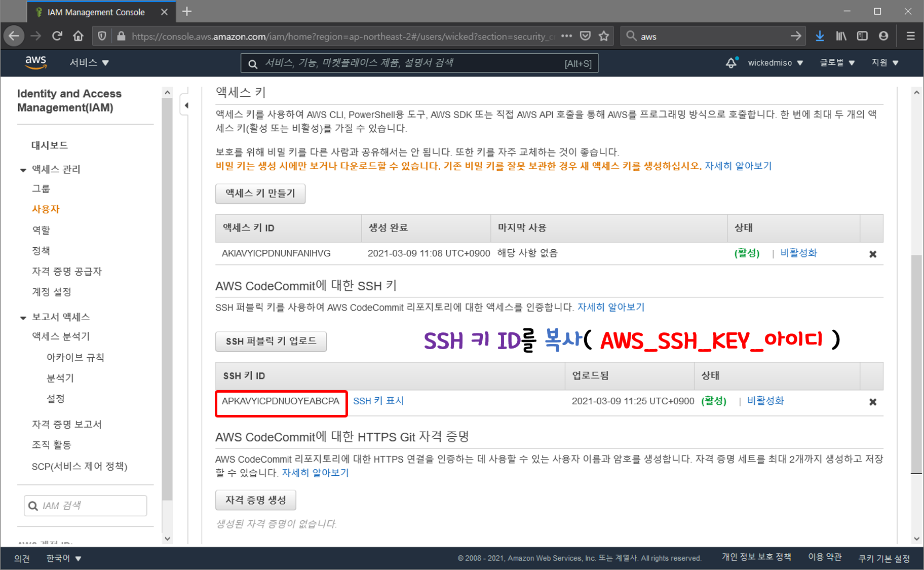Image resolution: width=924 pixels, height=570 pixels.
Task: Click the browser forward arrow
Action: pyautogui.click(x=35, y=36)
